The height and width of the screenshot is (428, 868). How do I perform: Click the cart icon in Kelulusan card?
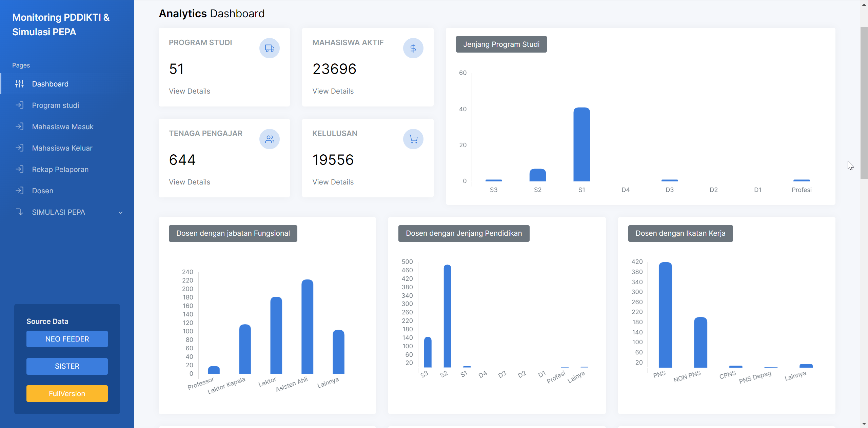[x=413, y=139]
